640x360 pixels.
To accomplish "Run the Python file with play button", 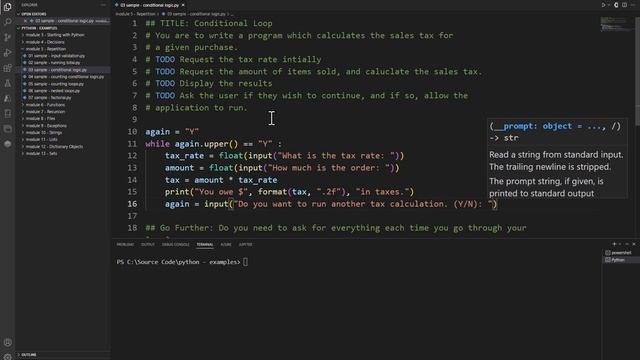I will pyautogui.click(x=603, y=5).
